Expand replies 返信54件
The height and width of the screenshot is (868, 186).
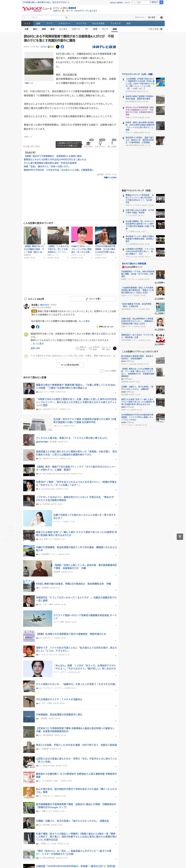click(x=35, y=348)
